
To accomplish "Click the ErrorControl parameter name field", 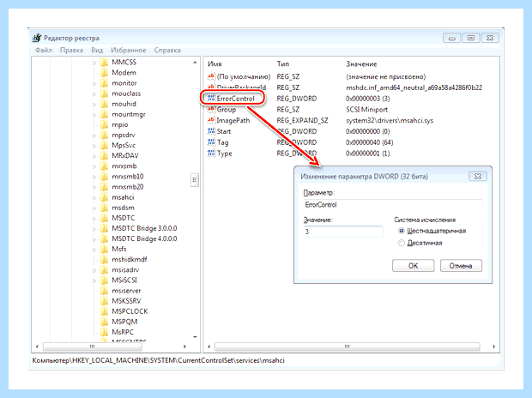I will pos(392,205).
